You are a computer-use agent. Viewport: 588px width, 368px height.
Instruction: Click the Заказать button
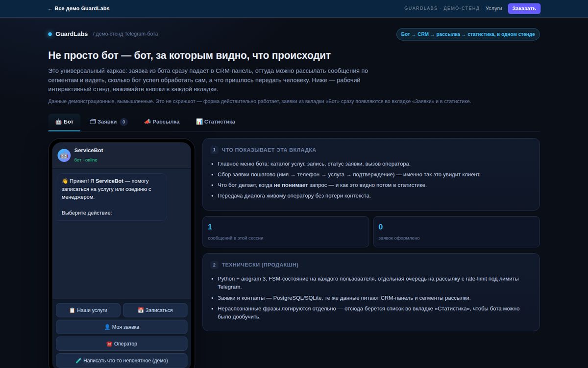coord(524,8)
